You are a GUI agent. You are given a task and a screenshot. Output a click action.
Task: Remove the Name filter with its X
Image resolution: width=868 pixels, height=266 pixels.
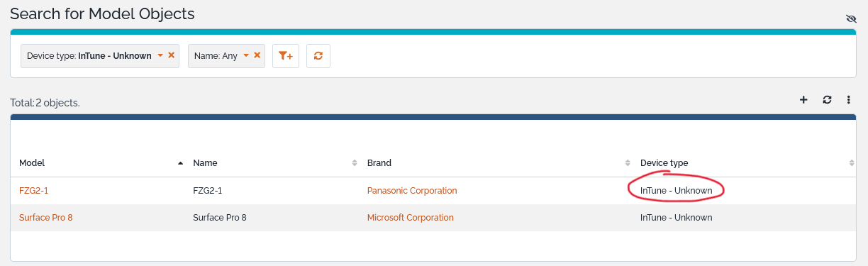point(257,55)
